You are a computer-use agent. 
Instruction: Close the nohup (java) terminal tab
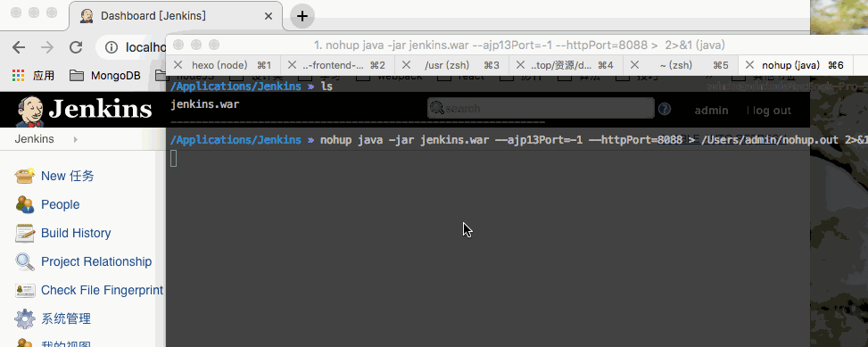click(x=749, y=65)
